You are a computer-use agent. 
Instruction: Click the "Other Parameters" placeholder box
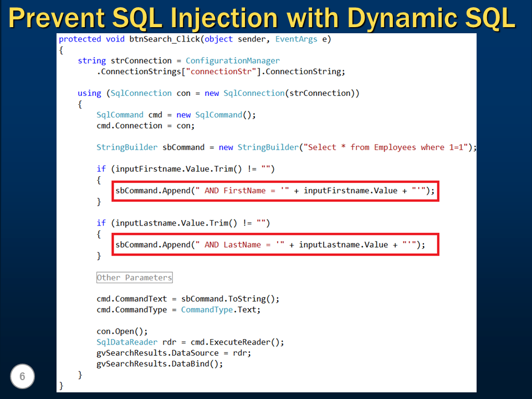(x=134, y=277)
